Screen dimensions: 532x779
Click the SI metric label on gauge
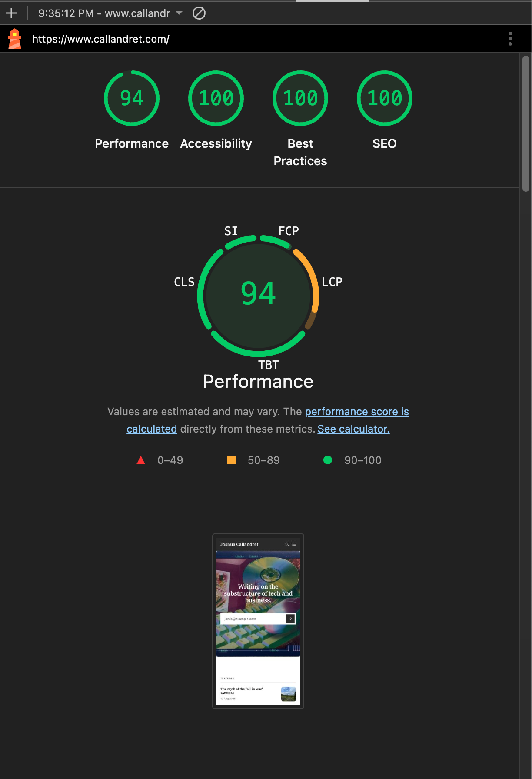[231, 231]
